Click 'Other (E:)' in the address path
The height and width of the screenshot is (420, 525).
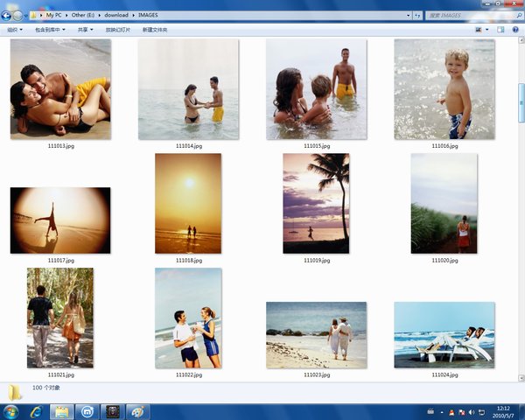click(x=82, y=16)
